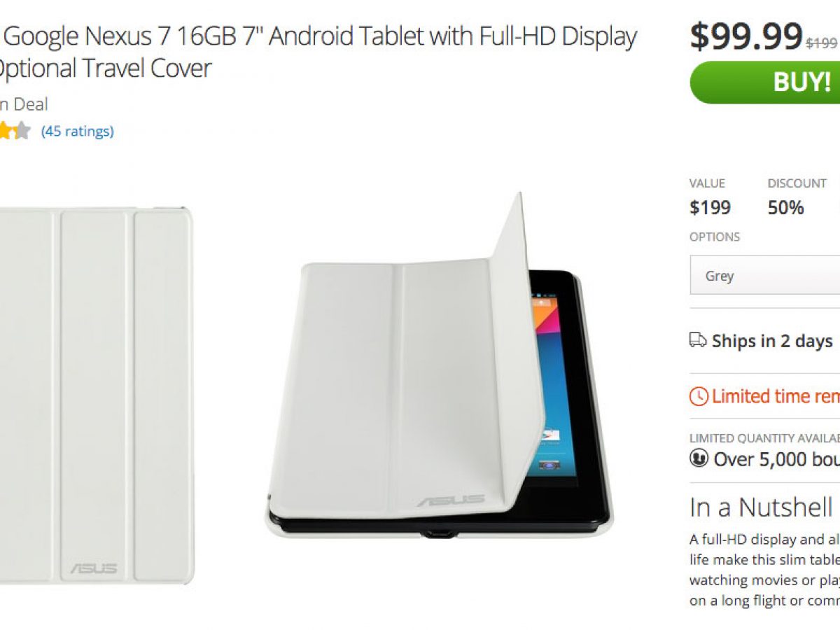This screenshot has width=840, height=630.
Task: Click the In a Nutshell heading
Action: tap(761, 507)
